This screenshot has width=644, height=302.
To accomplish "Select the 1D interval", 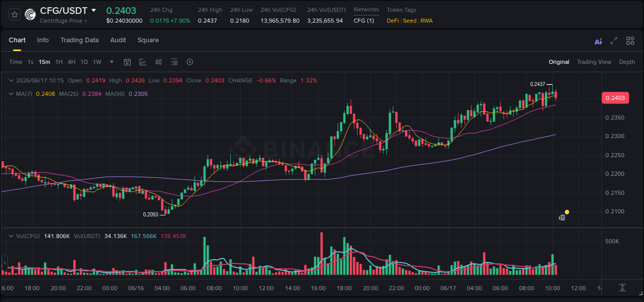I will click(x=84, y=62).
